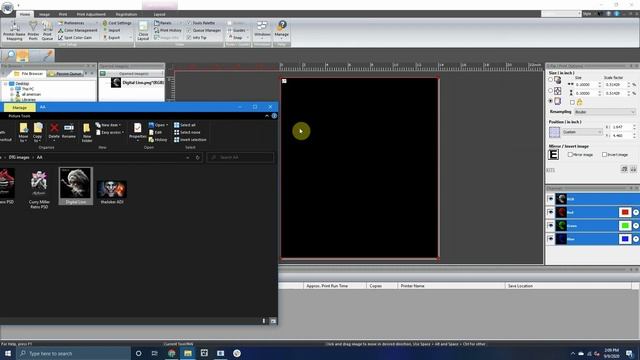Select the eyedropper tool in the tools strip
Image resolution: width=640 pixels, height=360 pixels.
pyautogui.click(x=48, y=56)
